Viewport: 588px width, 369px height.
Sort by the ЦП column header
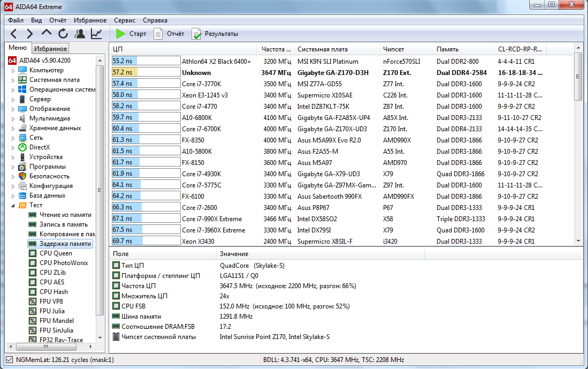(183, 49)
